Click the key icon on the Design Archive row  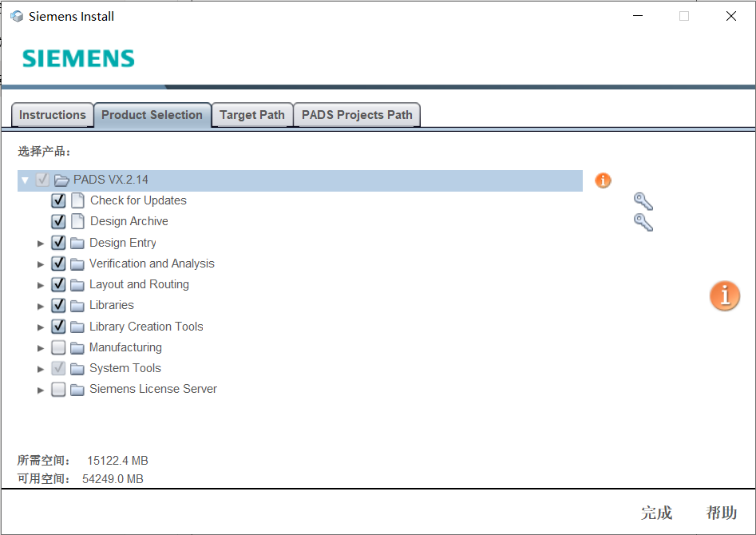643,222
